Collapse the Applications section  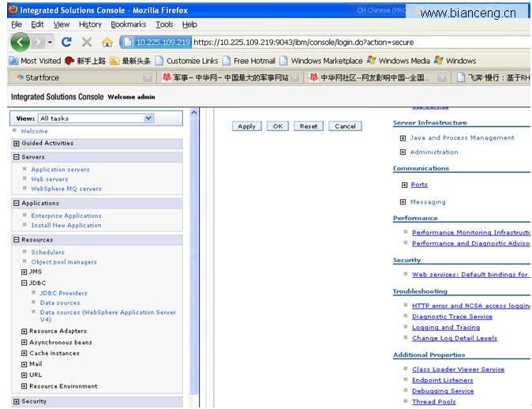tap(16, 203)
